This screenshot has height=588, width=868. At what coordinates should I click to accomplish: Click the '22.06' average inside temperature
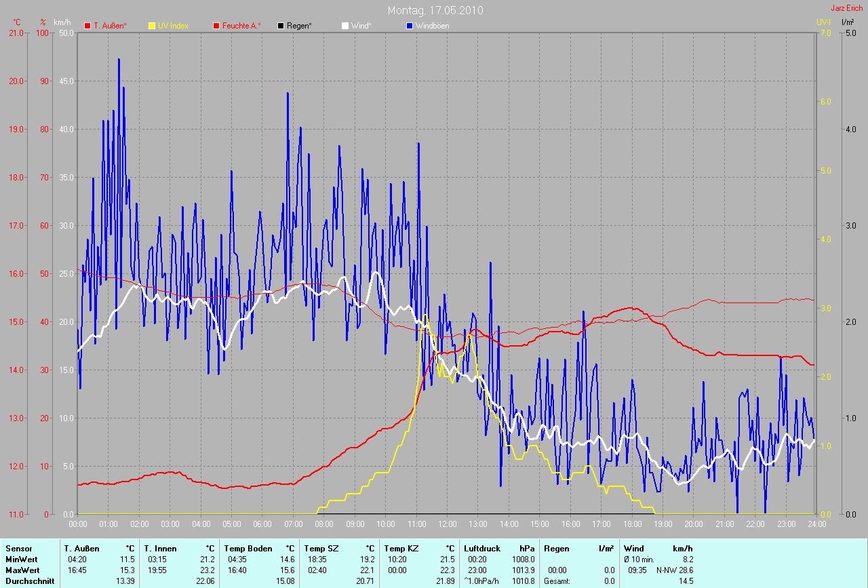[x=205, y=581]
